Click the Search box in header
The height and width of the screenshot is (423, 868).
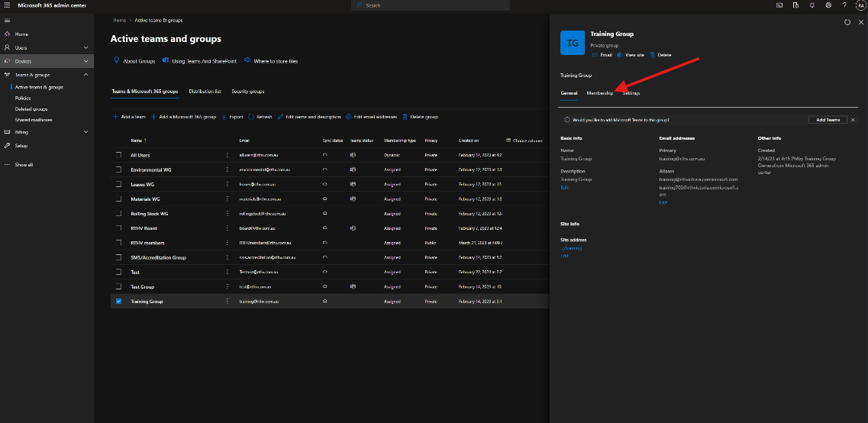pyautogui.click(x=430, y=5)
